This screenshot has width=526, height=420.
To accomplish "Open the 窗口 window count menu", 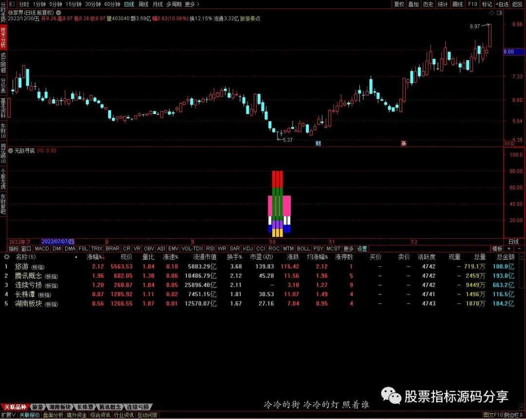I will tap(26, 249).
